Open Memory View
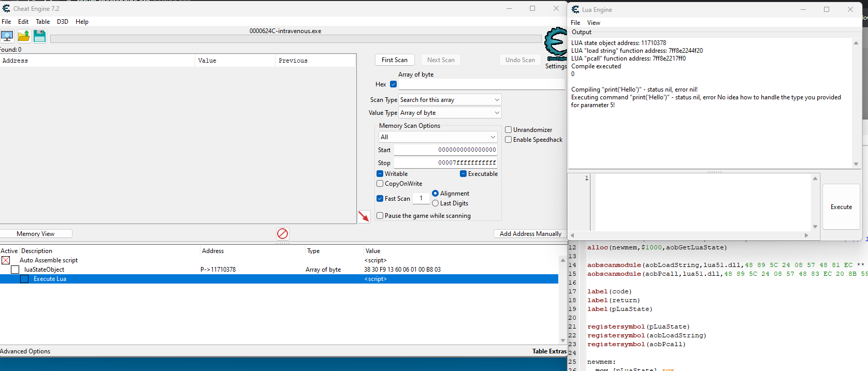868x371 pixels. coord(35,234)
